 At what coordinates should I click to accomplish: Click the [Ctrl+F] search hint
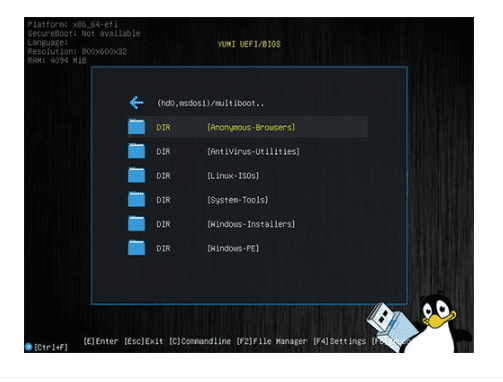51,347
